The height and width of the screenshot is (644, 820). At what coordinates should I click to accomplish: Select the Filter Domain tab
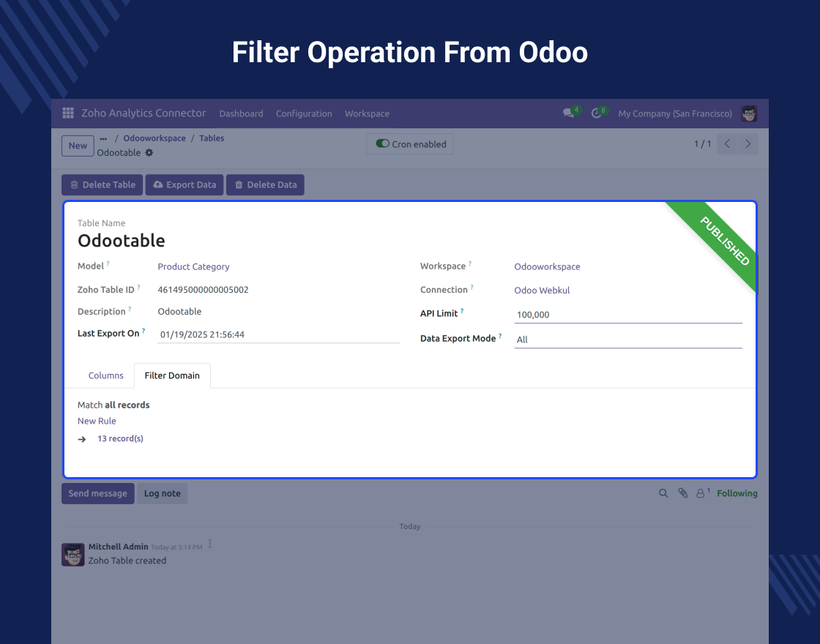[172, 375]
